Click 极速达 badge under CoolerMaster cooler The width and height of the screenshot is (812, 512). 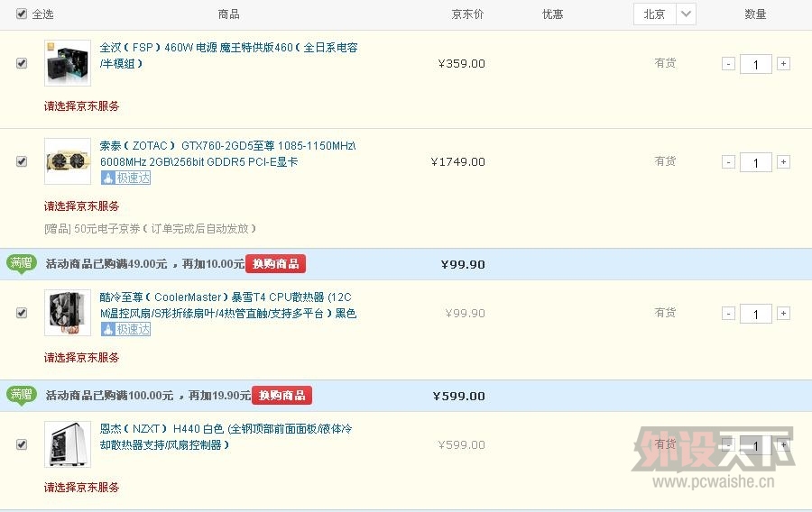[x=125, y=329]
